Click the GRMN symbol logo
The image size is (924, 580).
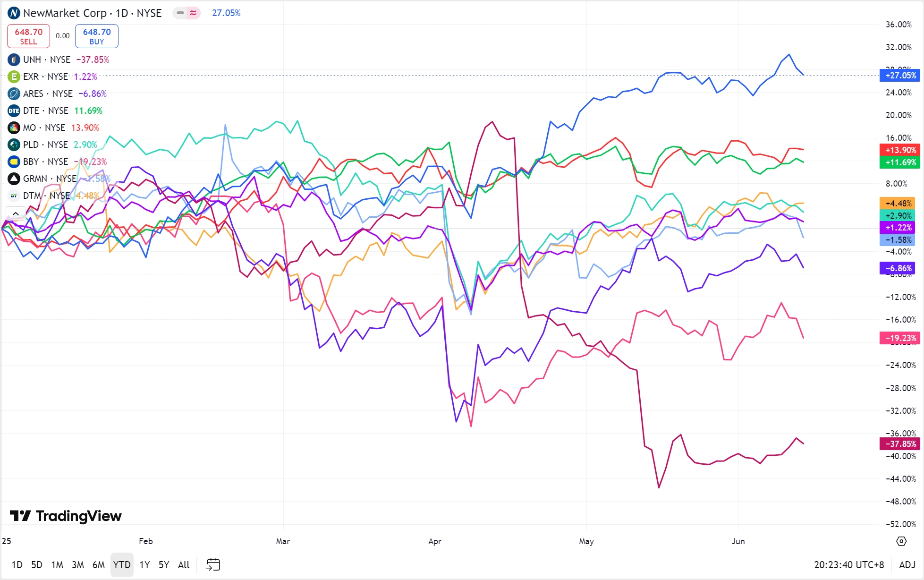(14, 179)
